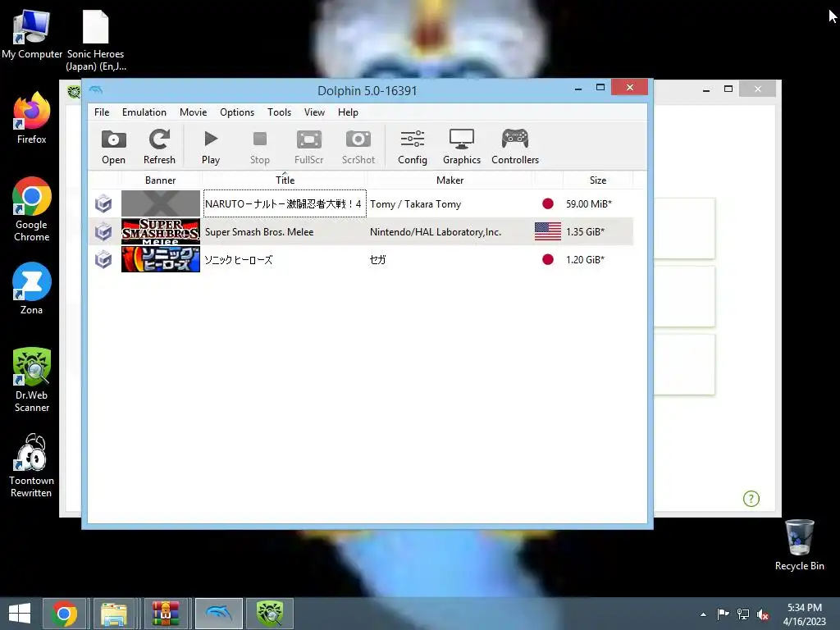Click the 1.35 GiB size value
This screenshot has height=630, width=840.
click(585, 232)
